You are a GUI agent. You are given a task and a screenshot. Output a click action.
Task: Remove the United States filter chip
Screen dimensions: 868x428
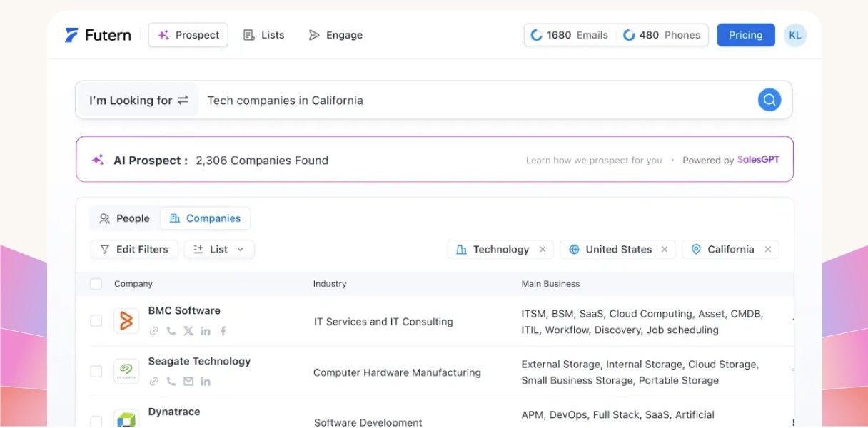tap(665, 249)
